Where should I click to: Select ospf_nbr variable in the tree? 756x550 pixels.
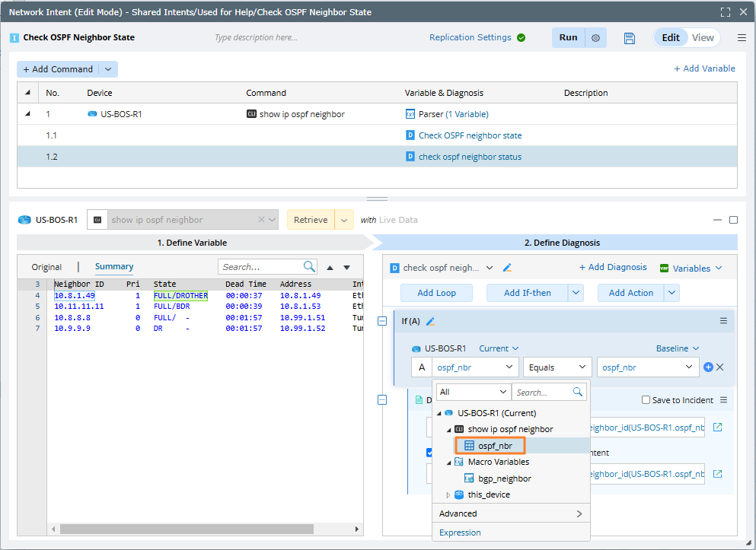click(494, 446)
